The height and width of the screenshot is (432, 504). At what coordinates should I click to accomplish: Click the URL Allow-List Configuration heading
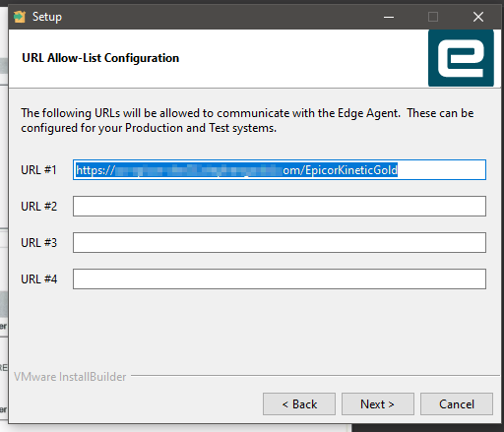coord(100,58)
